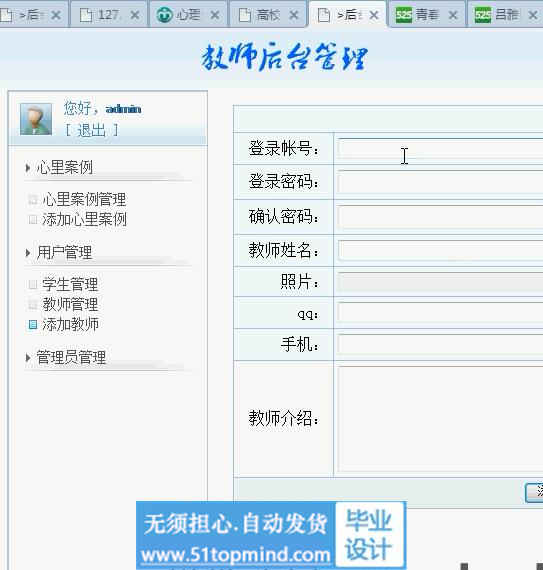
Task: Click the bullet icon beside 心里案例管理
Action: tap(33, 199)
